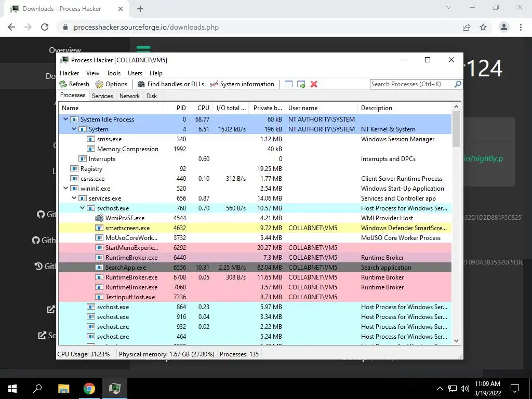Viewport: 532px width, 399px height.
Task: Open System information graph icon
Action: [x=214, y=84]
